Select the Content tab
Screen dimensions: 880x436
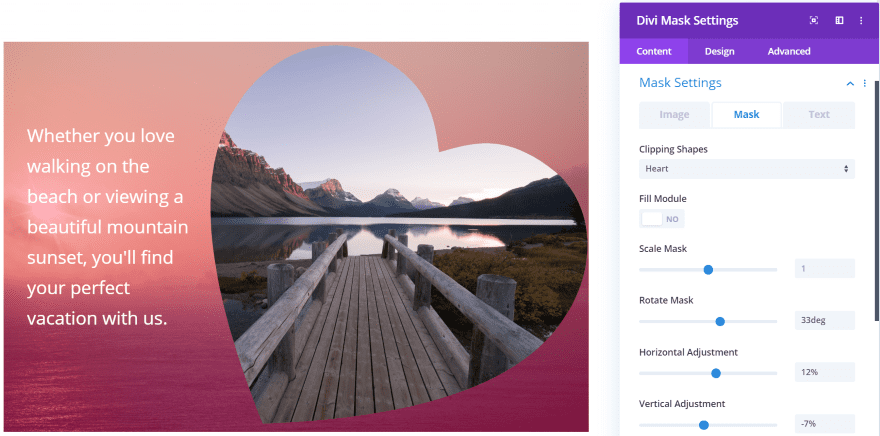point(654,52)
